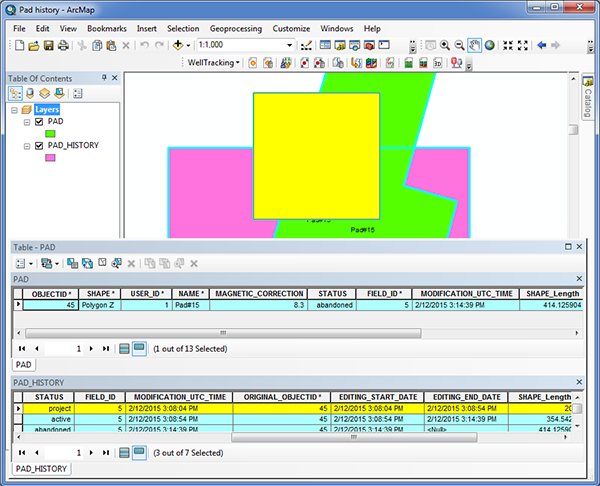Collapse the Layers tree node
Viewport: 600px width, 486px height.
click(x=14, y=110)
